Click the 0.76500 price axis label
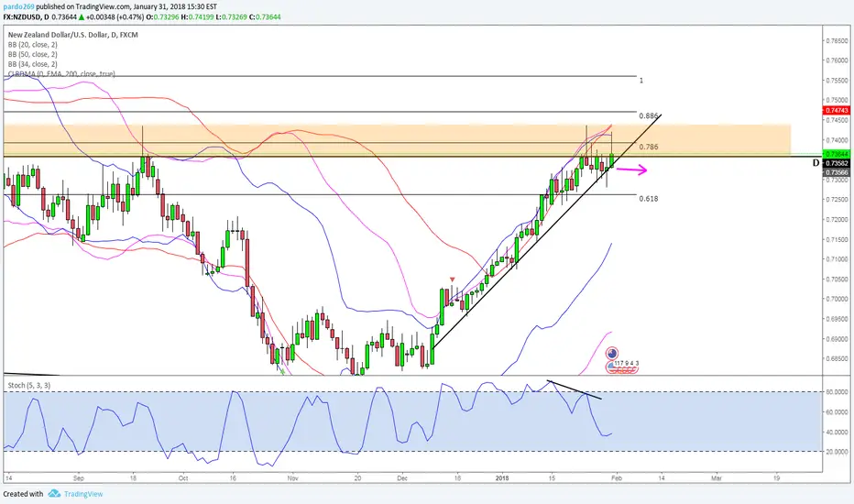Screen dimensions: 854x504 [837, 41]
